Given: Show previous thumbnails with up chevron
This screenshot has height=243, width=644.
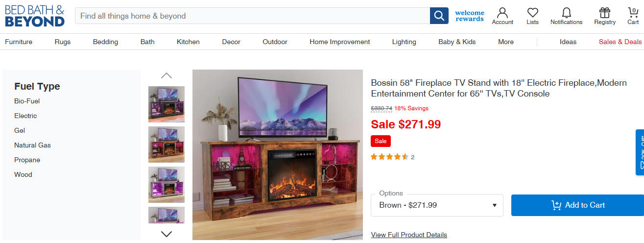Looking at the screenshot, I should coord(167,75).
